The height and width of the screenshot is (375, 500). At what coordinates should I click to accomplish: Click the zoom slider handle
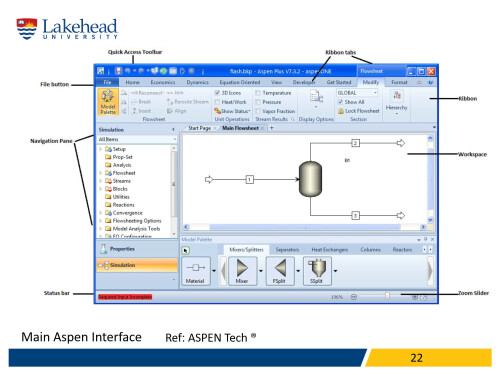(x=387, y=296)
